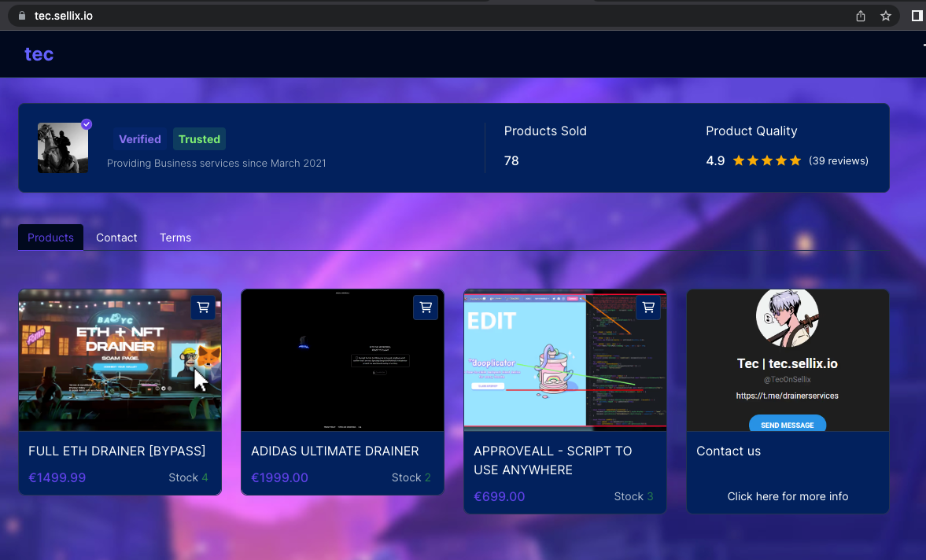Click Stock 4 label
The image size is (926, 560).
pyautogui.click(x=188, y=477)
